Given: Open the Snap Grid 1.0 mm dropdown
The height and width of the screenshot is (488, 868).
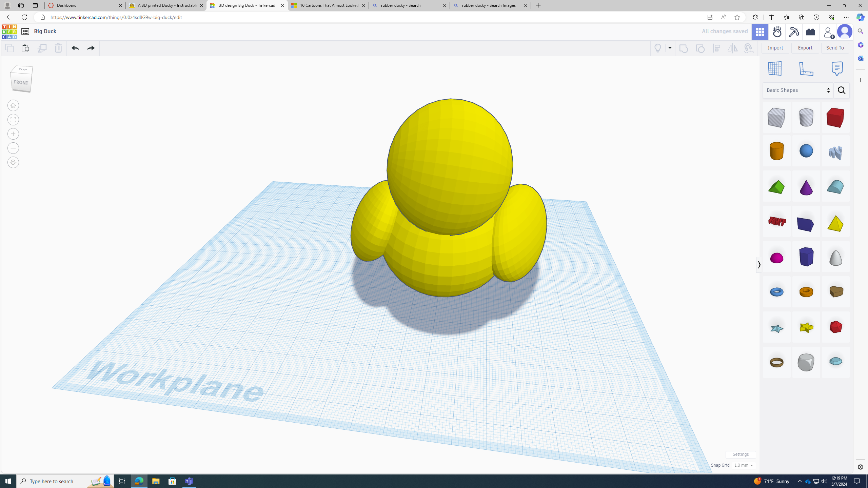Looking at the screenshot, I should pyautogui.click(x=744, y=465).
